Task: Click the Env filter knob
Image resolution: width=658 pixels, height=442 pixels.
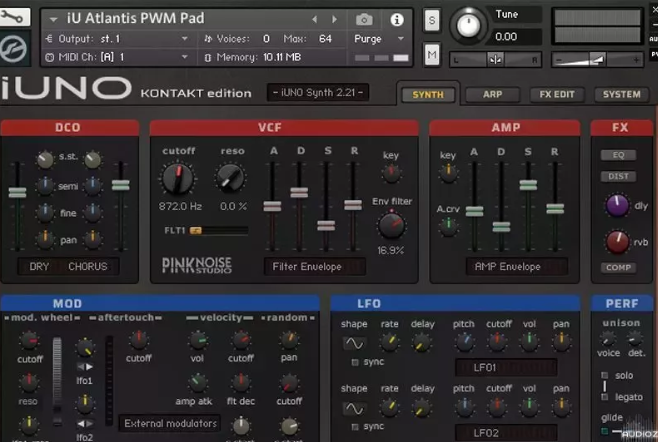Action: tap(391, 225)
